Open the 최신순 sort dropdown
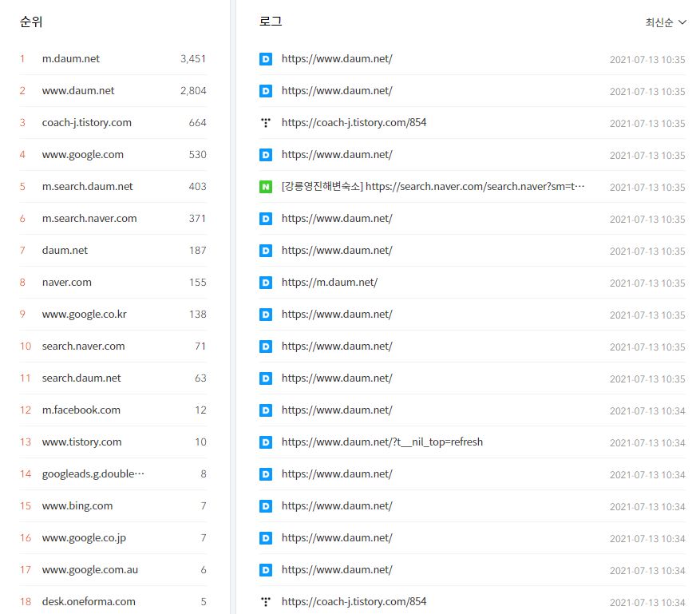Screen dimensions: 700x614 click(x=665, y=22)
